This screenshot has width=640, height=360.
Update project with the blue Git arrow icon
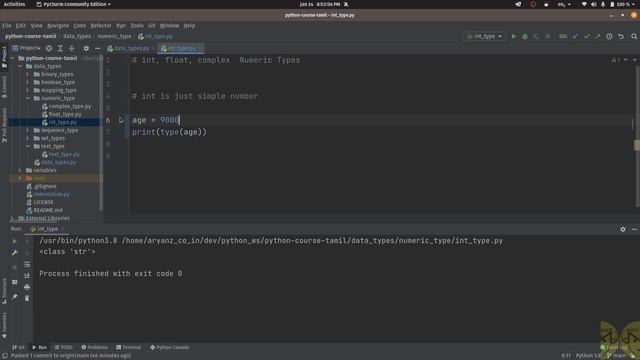point(575,36)
